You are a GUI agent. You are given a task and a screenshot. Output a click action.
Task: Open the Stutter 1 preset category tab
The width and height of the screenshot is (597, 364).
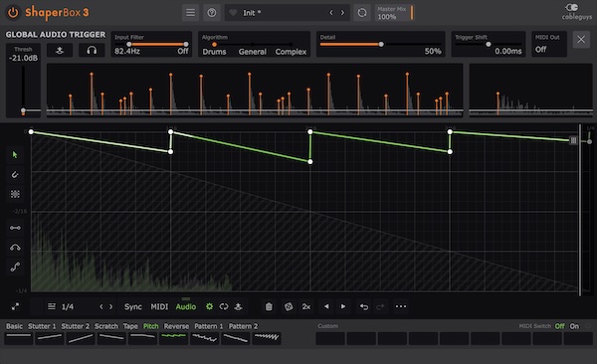pyautogui.click(x=42, y=326)
